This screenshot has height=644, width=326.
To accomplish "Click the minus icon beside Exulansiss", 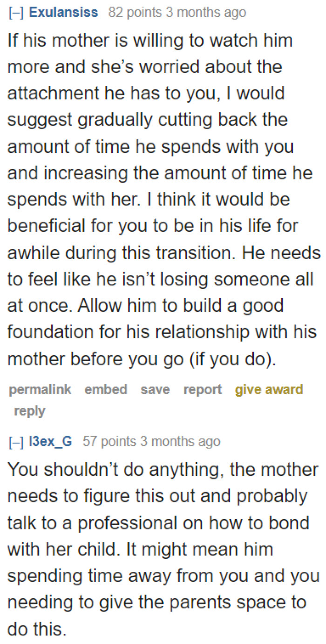I will (x=14, y=12).
